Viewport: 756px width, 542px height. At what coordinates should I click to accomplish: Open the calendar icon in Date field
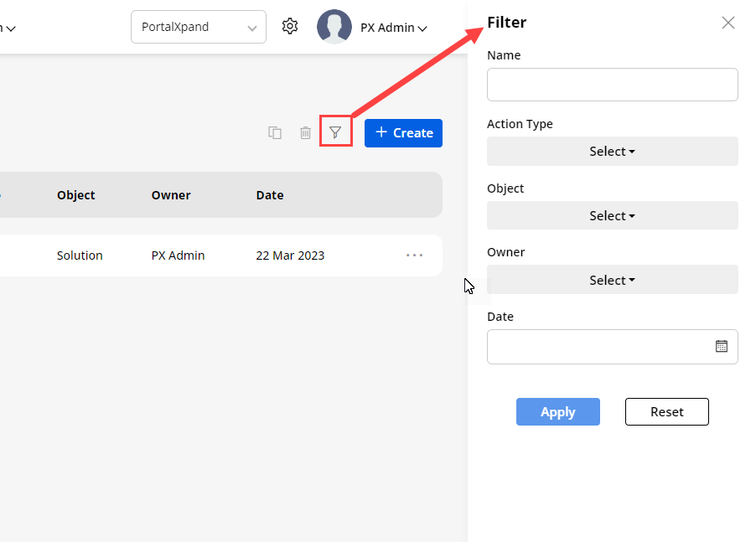click(x=721, y=346)
